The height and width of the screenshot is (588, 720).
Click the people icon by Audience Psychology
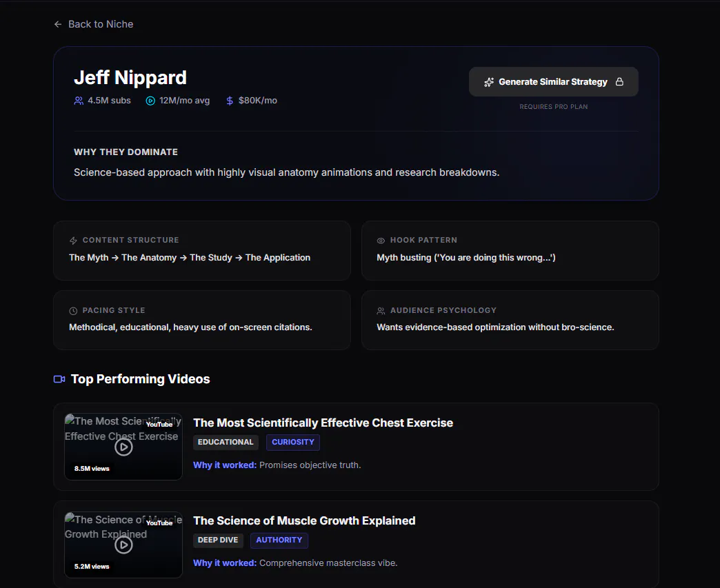[x=381, y=311]
